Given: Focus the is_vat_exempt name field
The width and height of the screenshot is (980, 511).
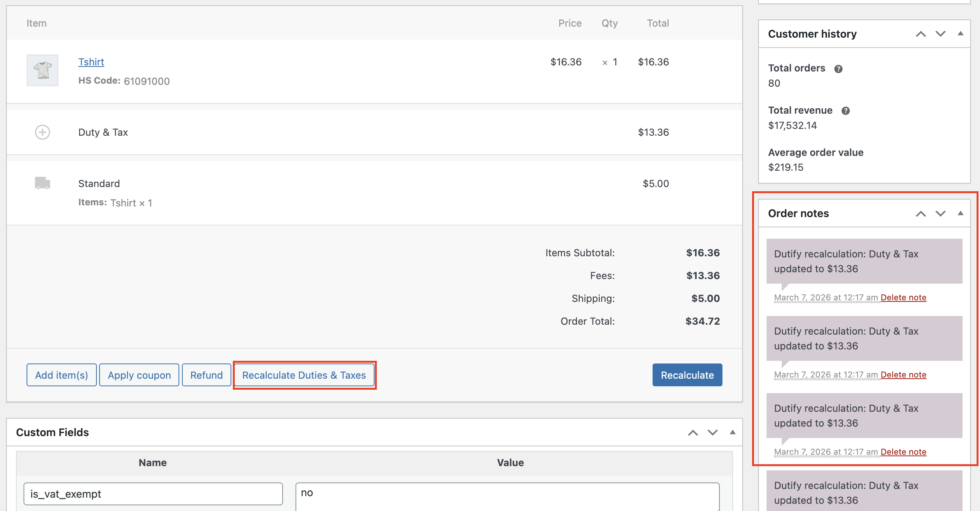Looking at the screenshot, I should [x=153, y=494].
